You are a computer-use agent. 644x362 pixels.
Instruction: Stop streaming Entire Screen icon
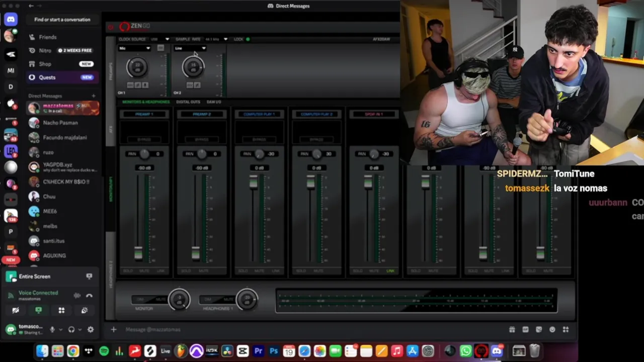tap(89, 276)
